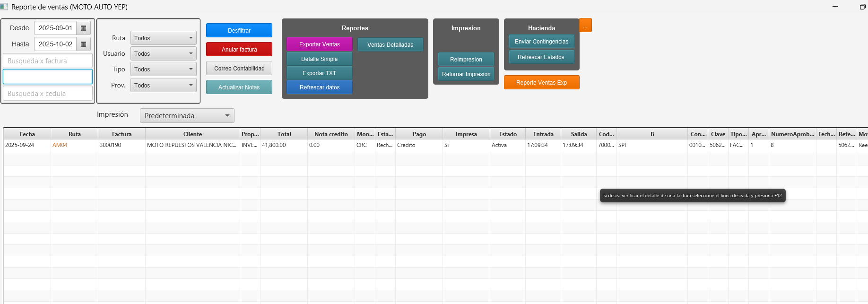This screenshot has height=304, width=868.
Task: Open the Tipo filter dropdown
Action: 163,69
